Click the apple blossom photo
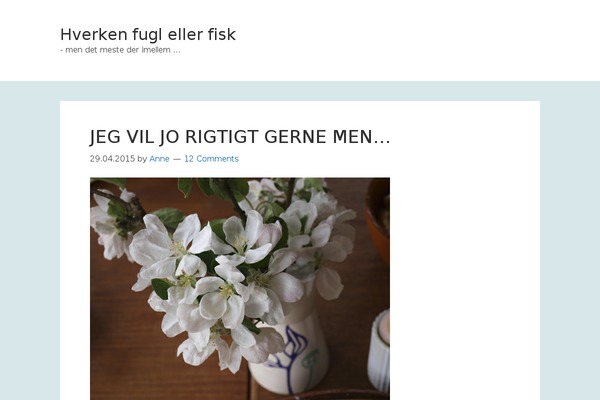Viewport: 600px width, 400px height. point(240,289)
